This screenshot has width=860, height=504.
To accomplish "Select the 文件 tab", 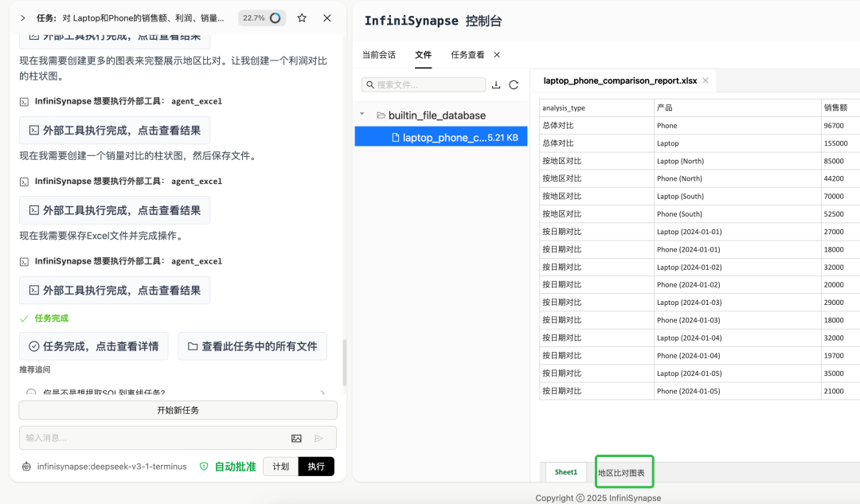I will click(x=424, y=55).
